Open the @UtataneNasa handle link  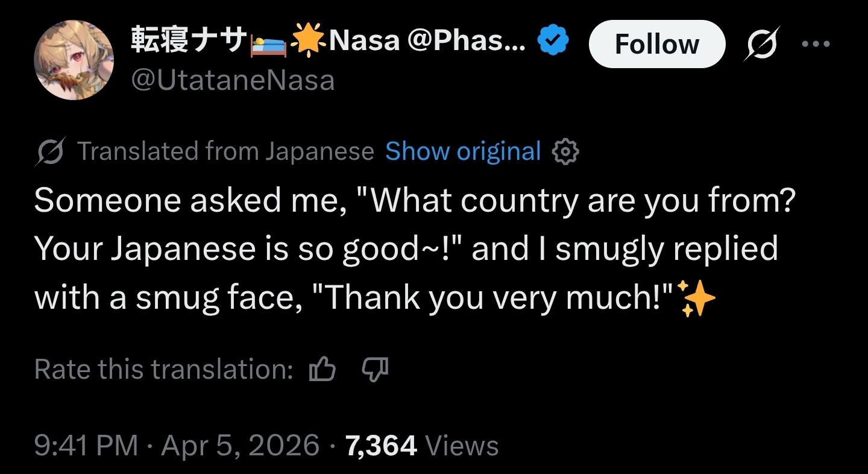[x=233, y=80]
